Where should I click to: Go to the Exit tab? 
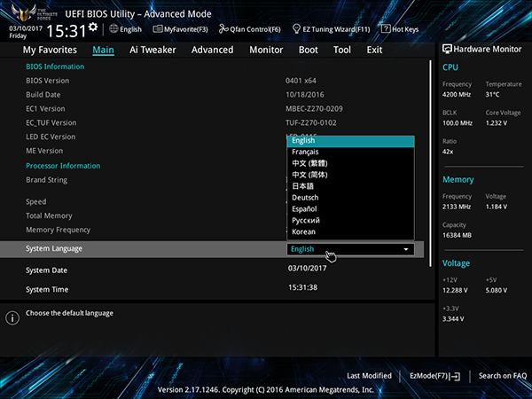pos(374,50)
